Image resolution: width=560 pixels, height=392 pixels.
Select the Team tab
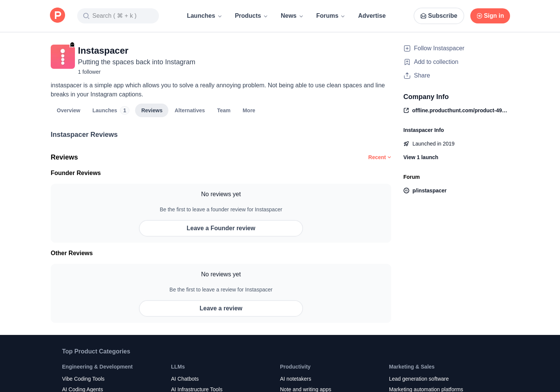click(224, 110)
